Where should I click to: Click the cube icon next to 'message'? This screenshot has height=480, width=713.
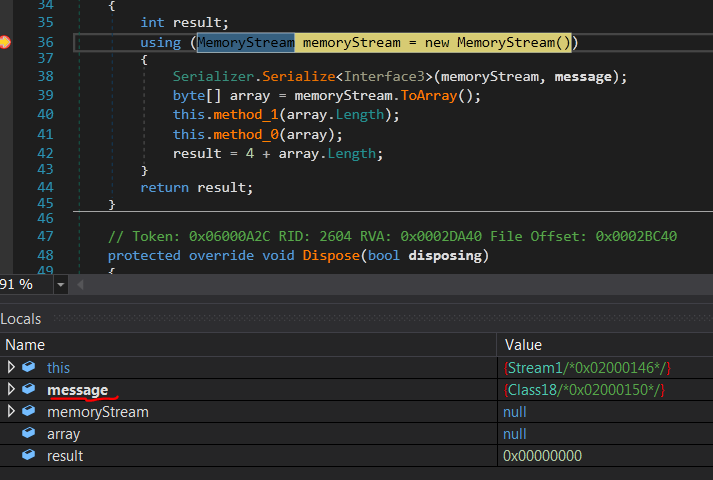(29, 389)
